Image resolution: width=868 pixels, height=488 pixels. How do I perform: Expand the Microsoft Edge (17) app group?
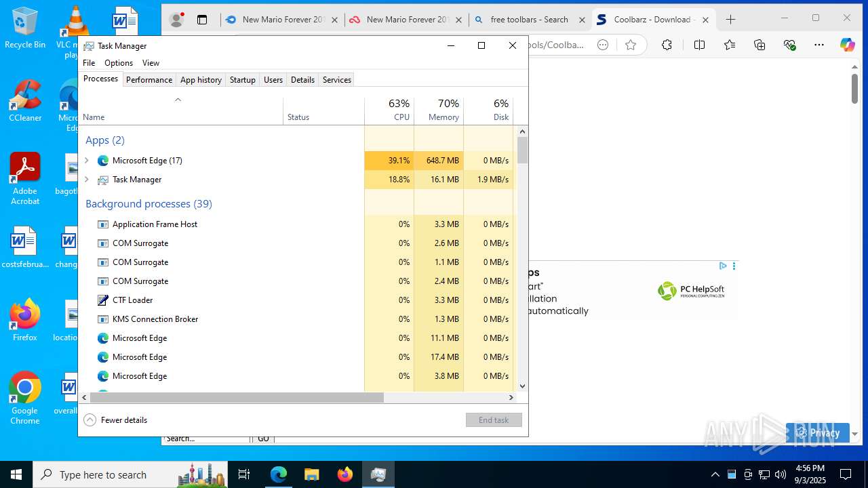pyautogui.click(x=86, y=161)
